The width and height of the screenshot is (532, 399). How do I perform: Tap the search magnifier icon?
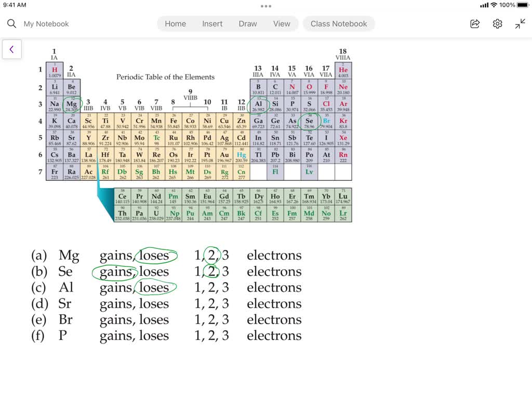[11, 23]
